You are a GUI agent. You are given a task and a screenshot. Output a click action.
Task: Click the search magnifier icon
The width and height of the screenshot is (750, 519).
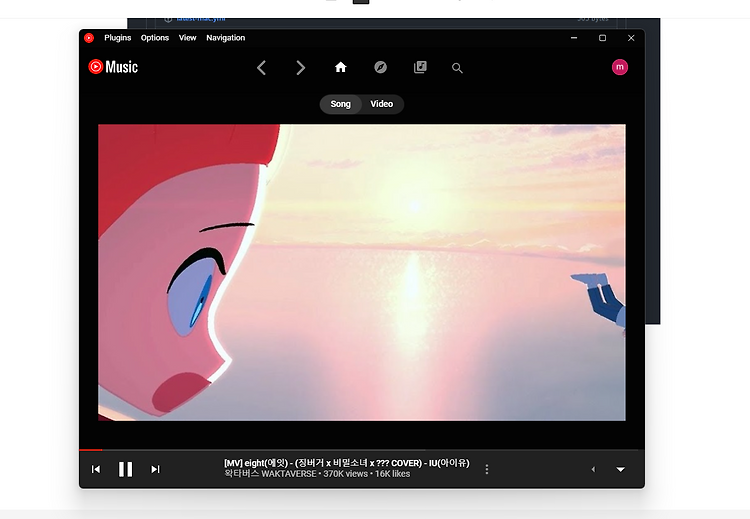pyautogui.click(x=457, y=68)
